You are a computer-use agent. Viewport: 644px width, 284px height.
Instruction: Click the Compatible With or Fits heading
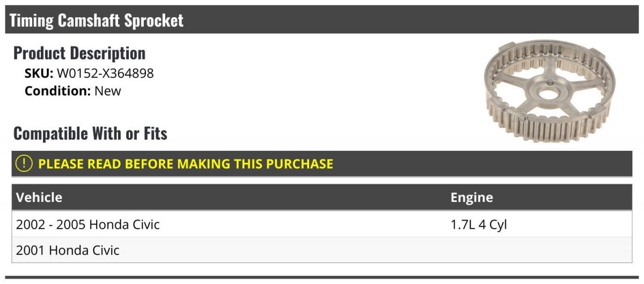pos(90,133)
